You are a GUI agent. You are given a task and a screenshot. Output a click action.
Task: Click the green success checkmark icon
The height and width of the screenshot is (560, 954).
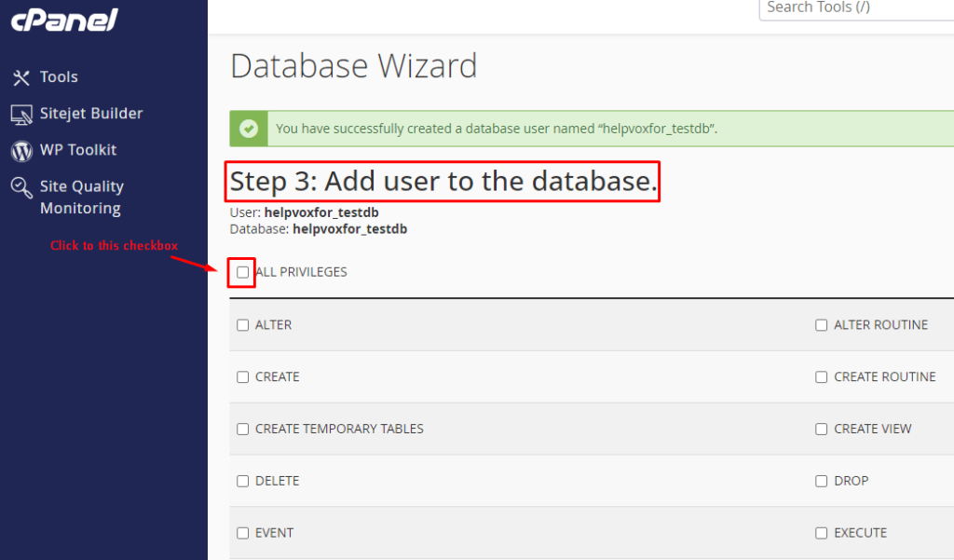coord(249,129)
